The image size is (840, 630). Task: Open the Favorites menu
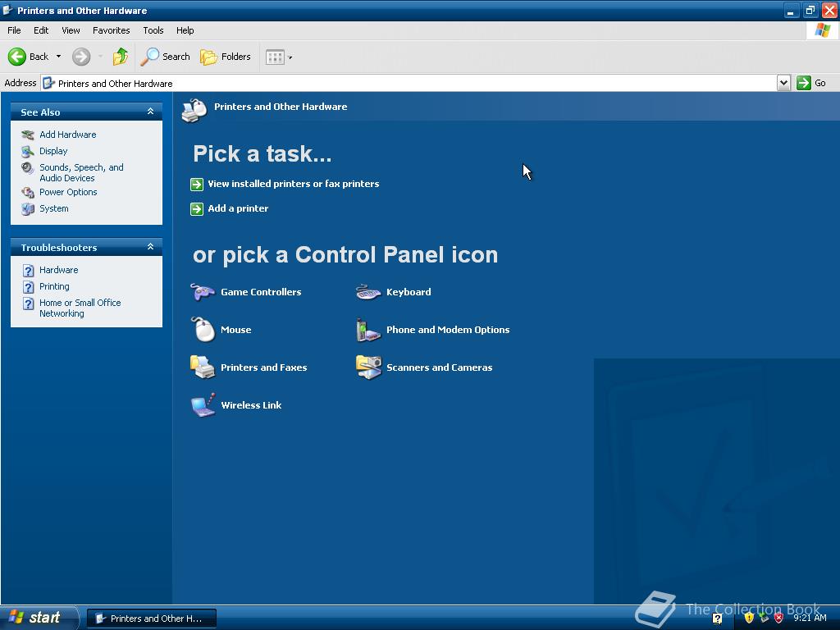pyautogui.click(x=111, y=30)
